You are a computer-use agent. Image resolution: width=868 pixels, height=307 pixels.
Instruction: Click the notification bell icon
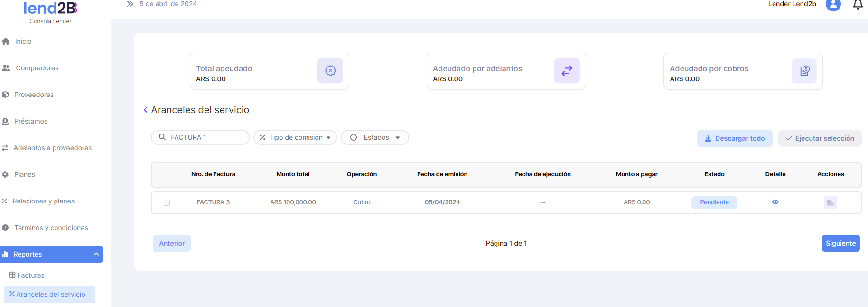(858, 5)
